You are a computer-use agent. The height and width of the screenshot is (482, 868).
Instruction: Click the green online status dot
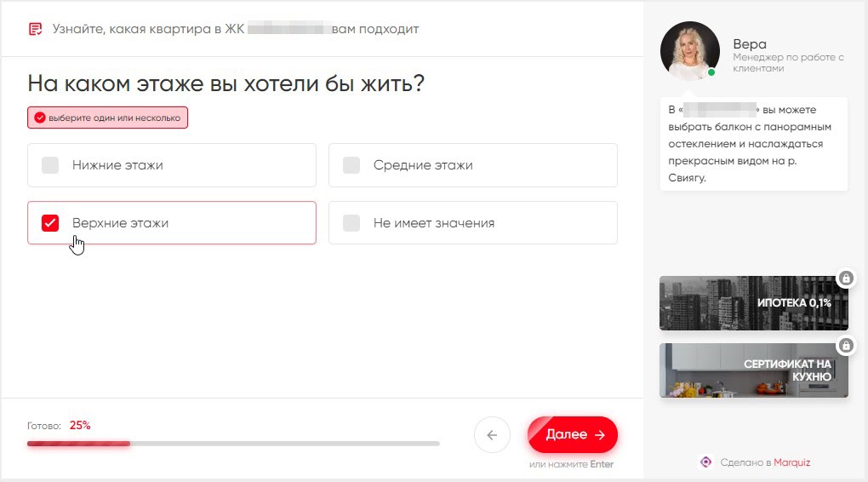pos(711,72)
